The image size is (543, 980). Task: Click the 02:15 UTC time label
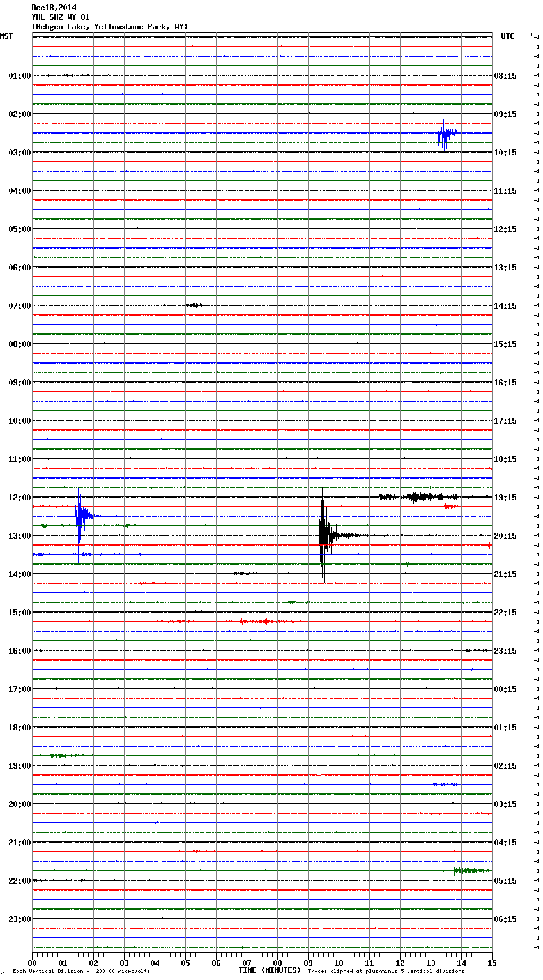point(505,766)
